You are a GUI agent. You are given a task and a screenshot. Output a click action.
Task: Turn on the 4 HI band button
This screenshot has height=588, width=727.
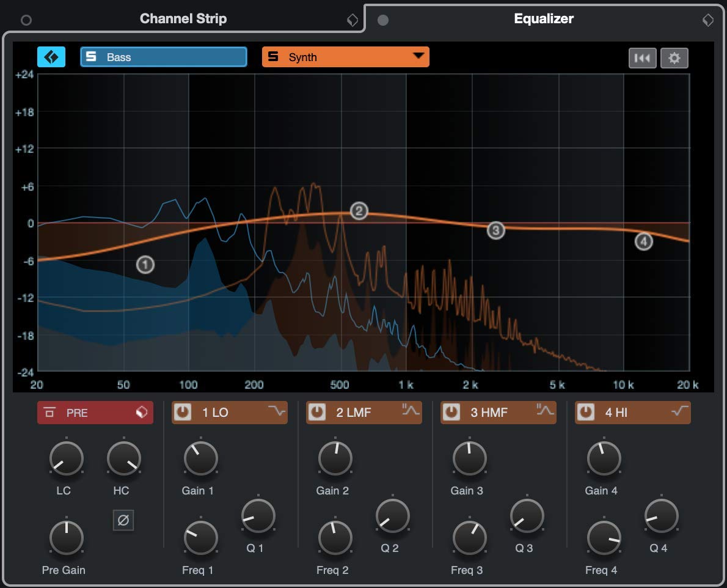[x=586, y=412]
